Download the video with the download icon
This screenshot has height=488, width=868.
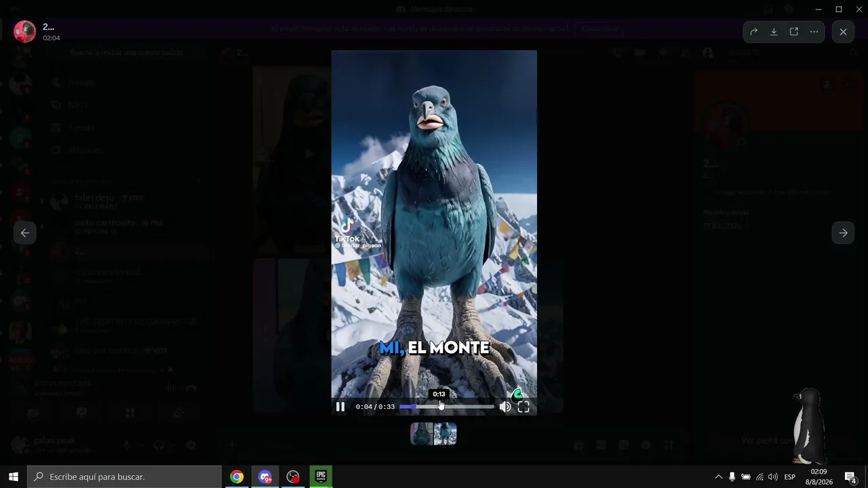[x=774, y=32]
